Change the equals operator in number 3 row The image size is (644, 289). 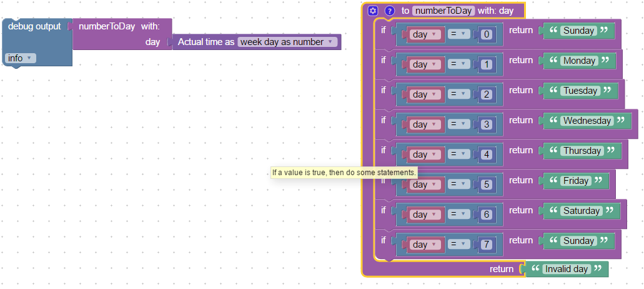[458, 124]
